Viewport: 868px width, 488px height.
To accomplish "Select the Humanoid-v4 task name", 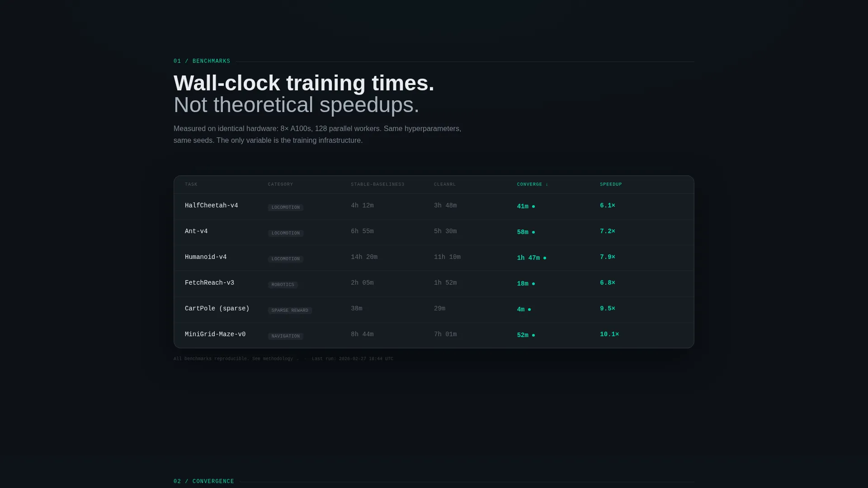I will tap(206, 257).
